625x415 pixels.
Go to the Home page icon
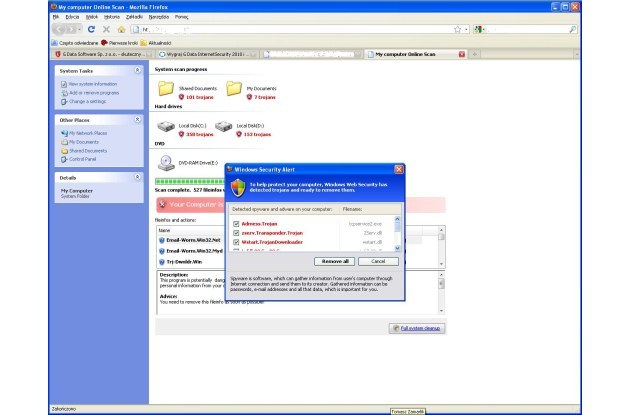click(x=121, y=29)
